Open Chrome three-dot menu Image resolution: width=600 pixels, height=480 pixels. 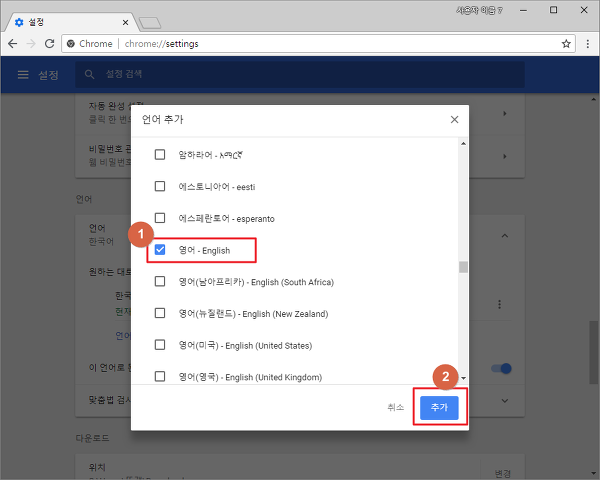[588, 44]
